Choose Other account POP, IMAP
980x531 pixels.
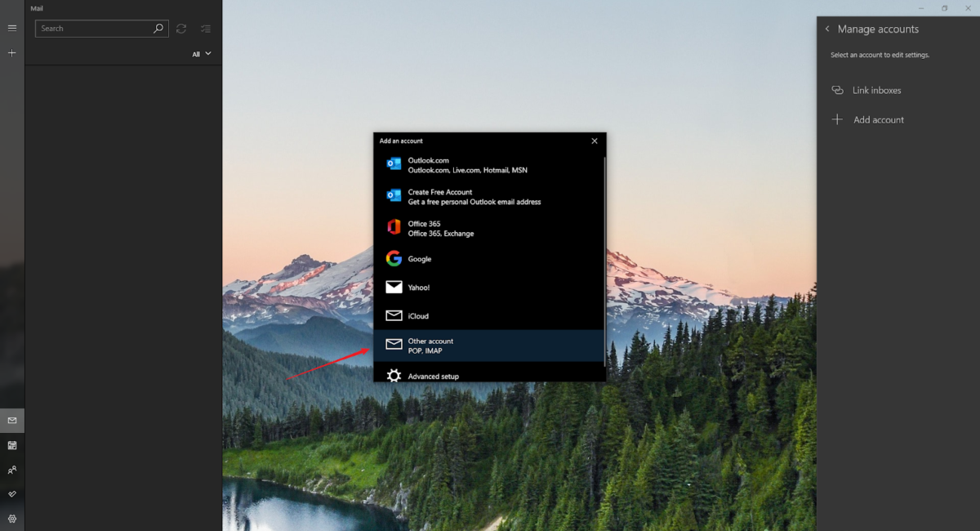pyautogui.click(x=488, y=346)
